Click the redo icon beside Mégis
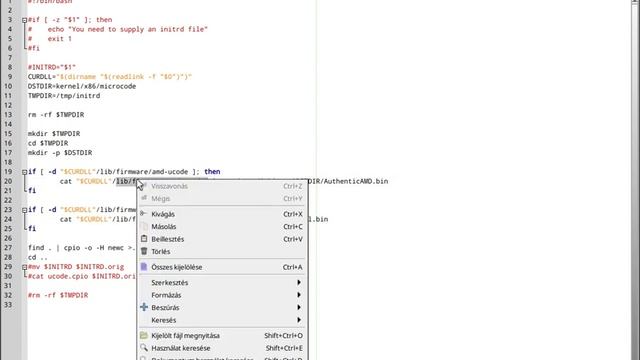This screenshot has width=640, height=360. click(144, 198)
